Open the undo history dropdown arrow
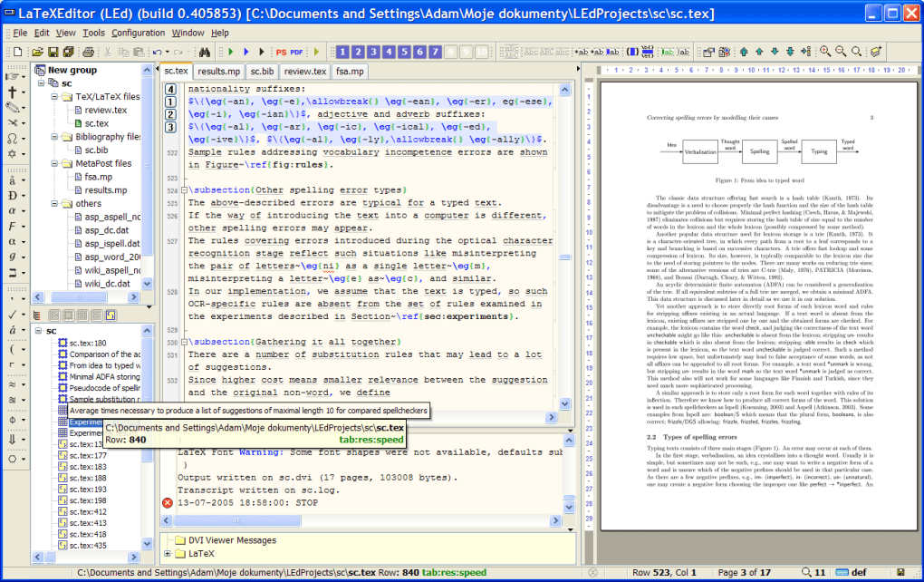Image resolution: width=924 pixels, height=582 pixels. point(168,52)
